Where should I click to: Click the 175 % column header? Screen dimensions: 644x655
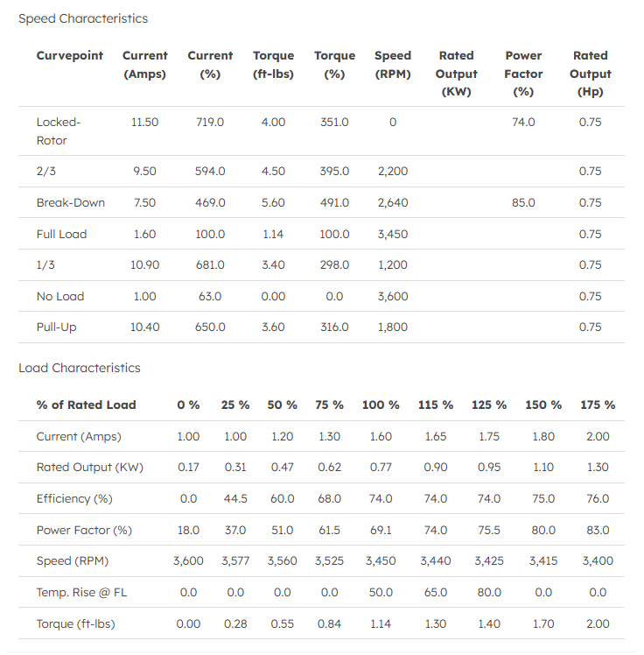pyautogui.click(x=598, y=405)
